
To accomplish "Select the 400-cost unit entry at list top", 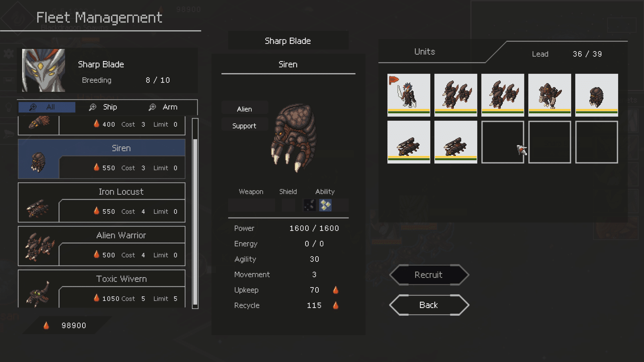I will tap(101, 125).
